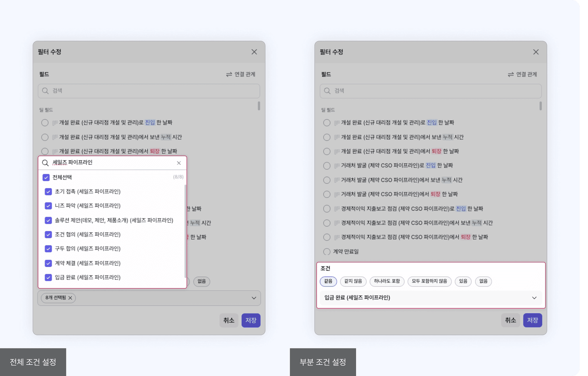Click the 연결 관계 icon in right dialog

pos(510,74)
